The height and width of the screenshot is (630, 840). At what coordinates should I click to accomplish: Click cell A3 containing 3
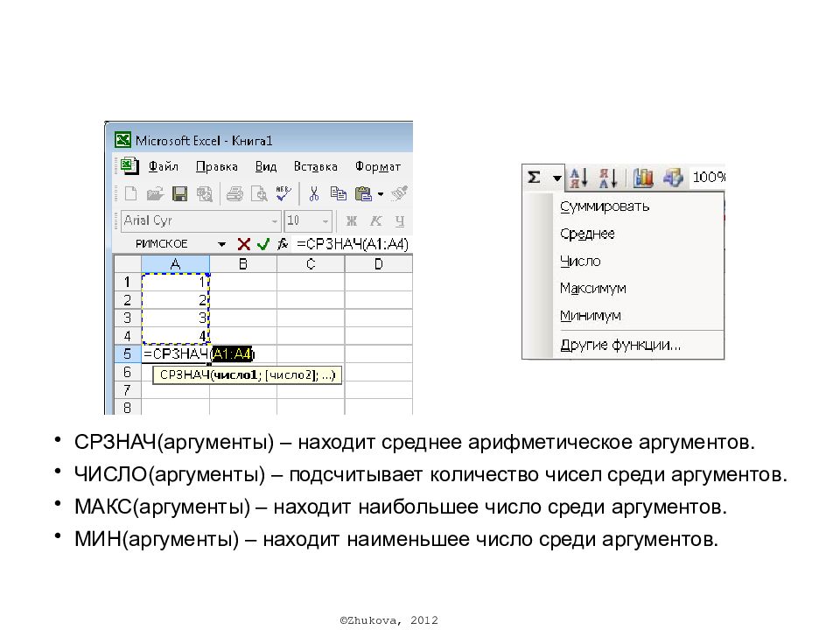(x=175, y=318)
